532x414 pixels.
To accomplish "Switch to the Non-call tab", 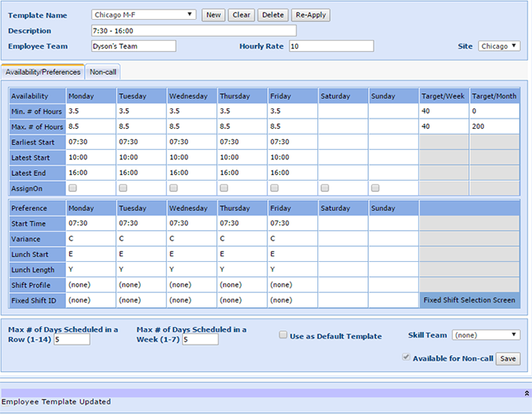I will click(x=103, y=72).
